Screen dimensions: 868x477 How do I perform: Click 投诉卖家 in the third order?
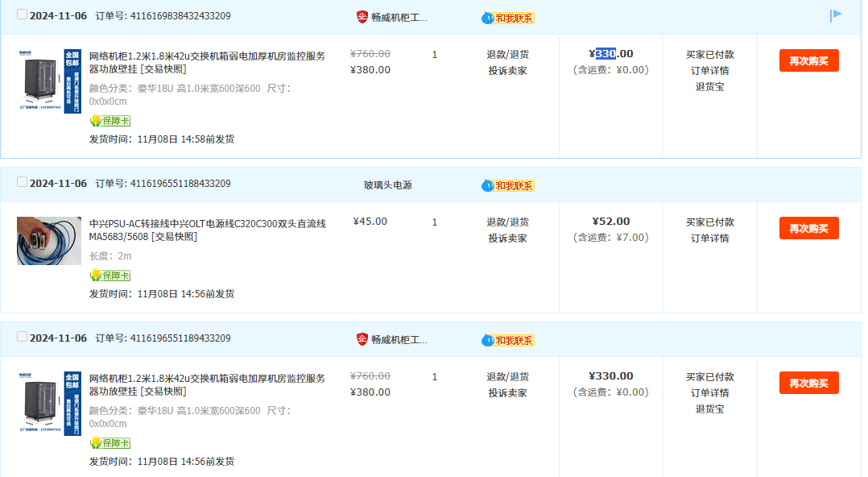click(507, 392)
